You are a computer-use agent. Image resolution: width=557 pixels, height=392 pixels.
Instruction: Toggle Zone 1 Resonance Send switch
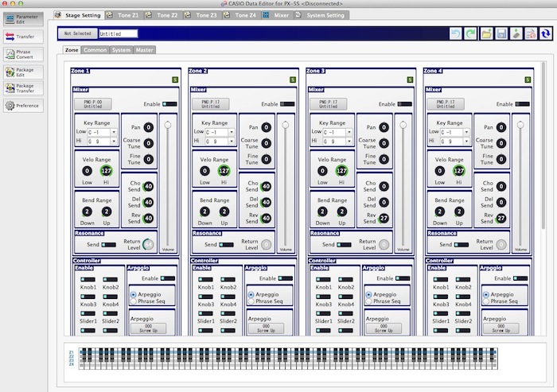[x=109, y=245]
